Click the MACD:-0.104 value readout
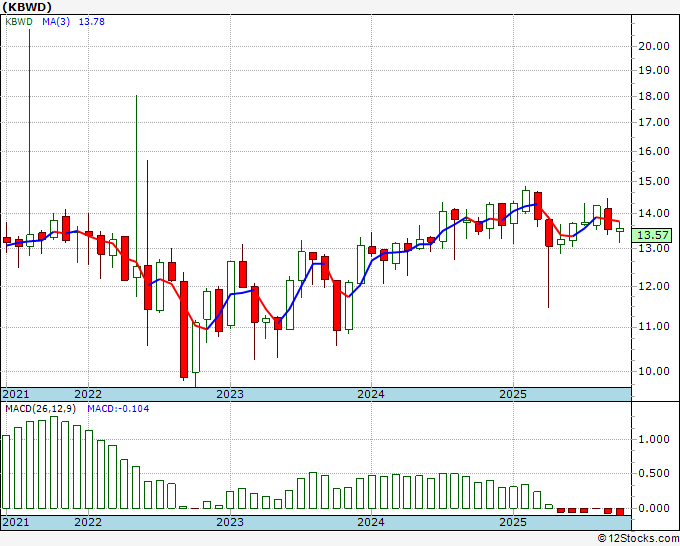This screenshot has height=546, width=680. pyautogui.click(x=118, y=409)
